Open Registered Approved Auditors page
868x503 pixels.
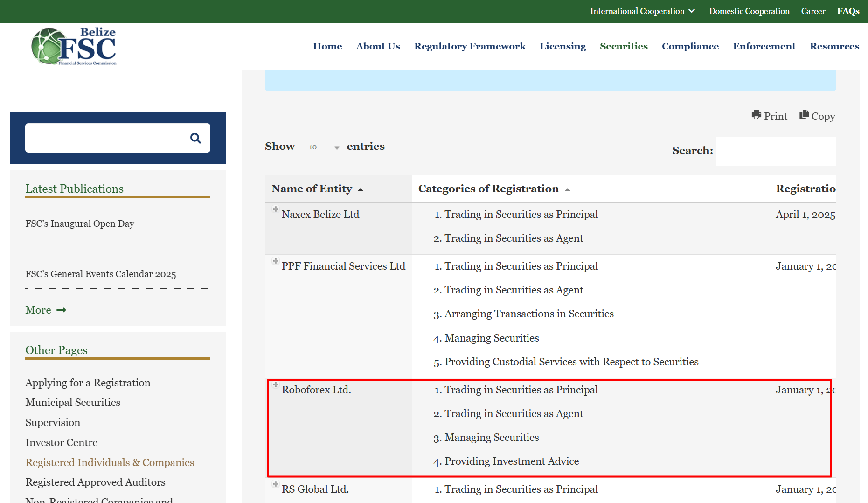[x=95, y=482]
